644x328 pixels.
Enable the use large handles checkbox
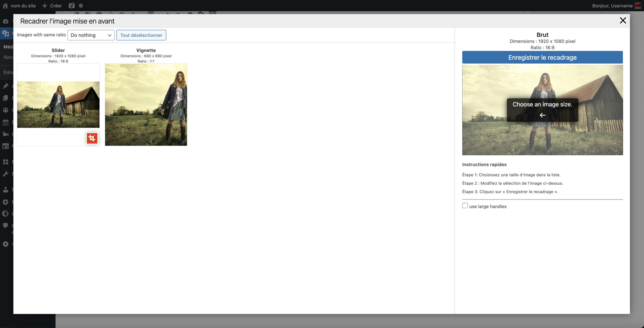[465, 206]
